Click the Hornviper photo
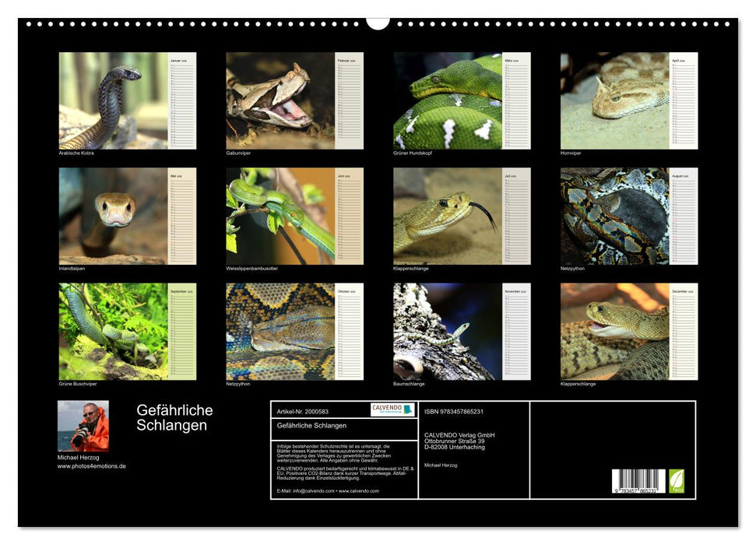Viewport: 756px width, 545px height. coord(614,100)
